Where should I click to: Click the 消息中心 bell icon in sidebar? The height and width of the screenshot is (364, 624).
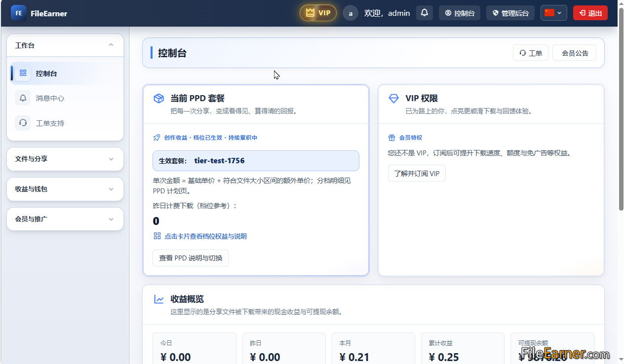pyautogui.click(x=23, y=98)
